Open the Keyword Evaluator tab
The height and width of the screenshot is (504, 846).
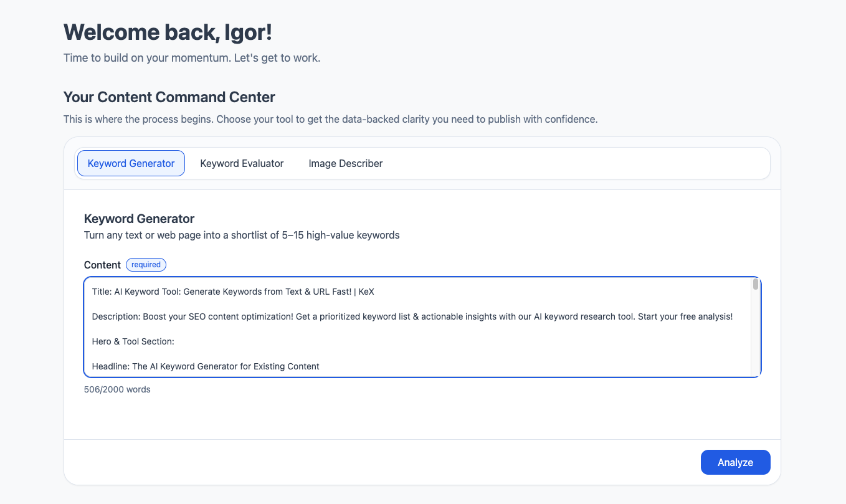tap(242, 163)
